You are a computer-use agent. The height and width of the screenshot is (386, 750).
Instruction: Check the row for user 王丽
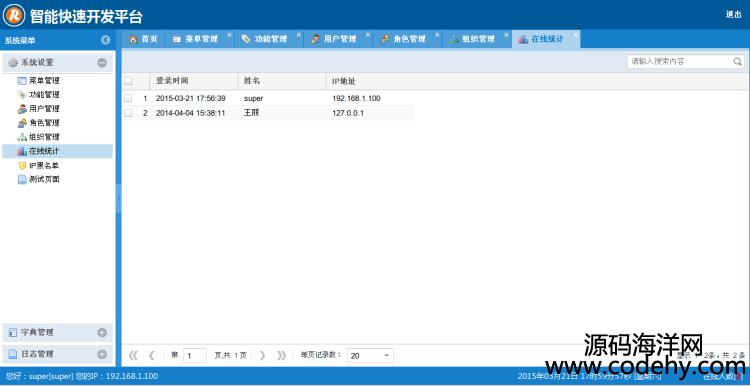128,113
